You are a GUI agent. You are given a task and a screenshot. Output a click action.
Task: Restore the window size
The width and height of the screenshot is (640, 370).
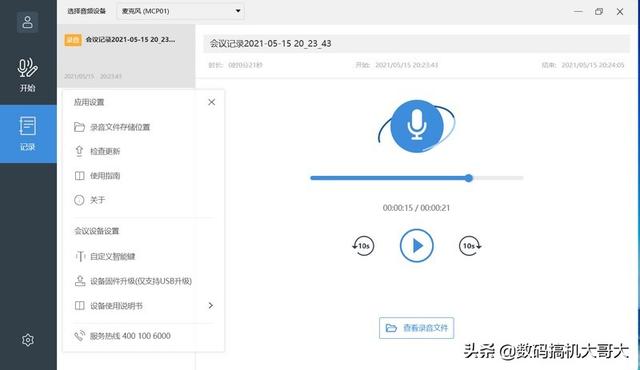coord(599,11)
